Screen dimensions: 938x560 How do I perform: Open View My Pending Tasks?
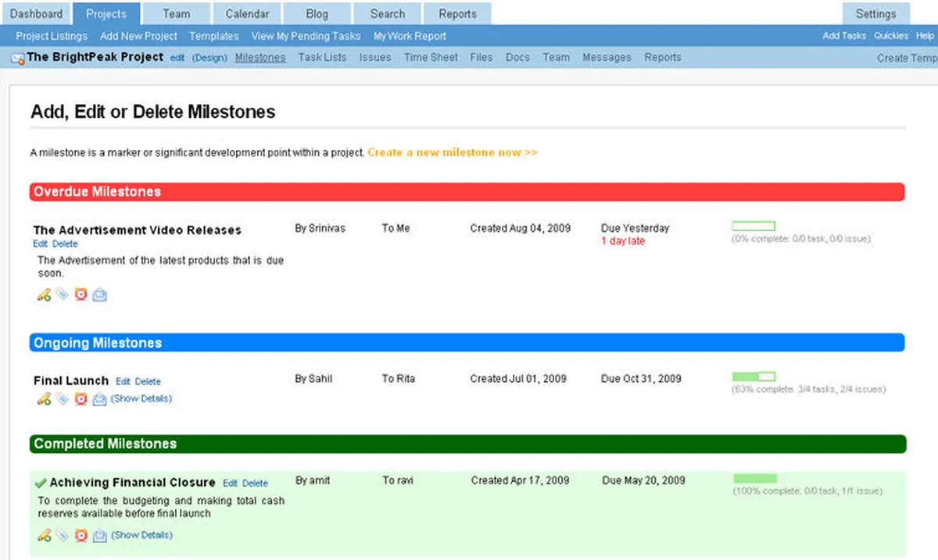tap(306, 36)
